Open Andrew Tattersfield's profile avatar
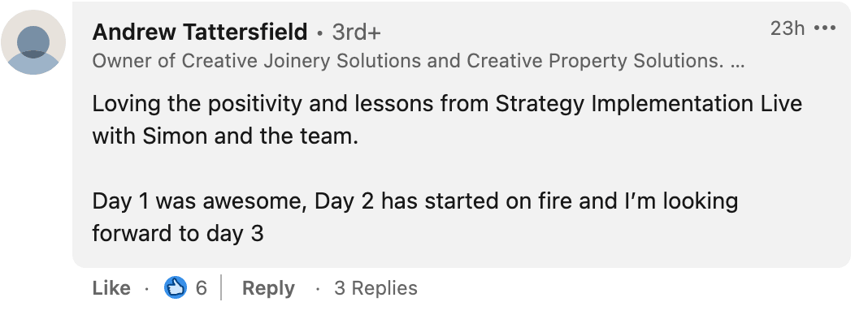The width and height of the screenshot is (868, 315). tap(33, 42)
